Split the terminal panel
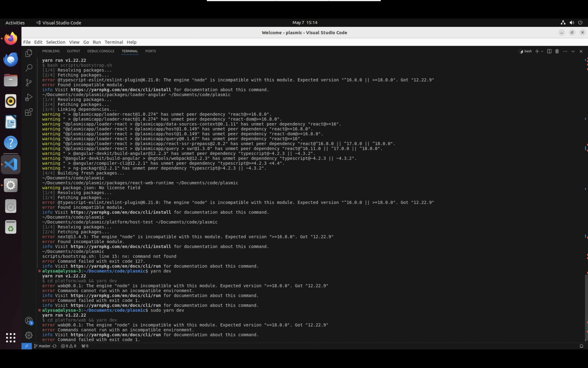The width and height of the screenshot is (588, 368). [x=549, y=51]
